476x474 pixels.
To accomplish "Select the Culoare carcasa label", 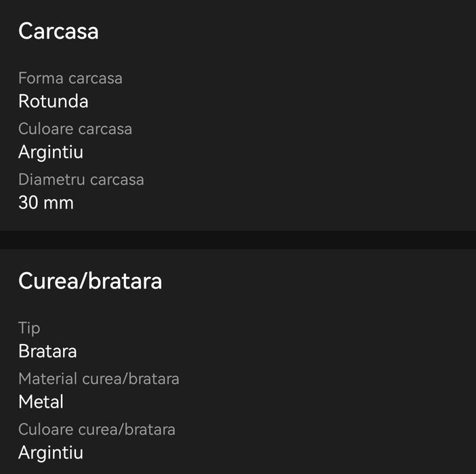I will click(x=75, y=129).
